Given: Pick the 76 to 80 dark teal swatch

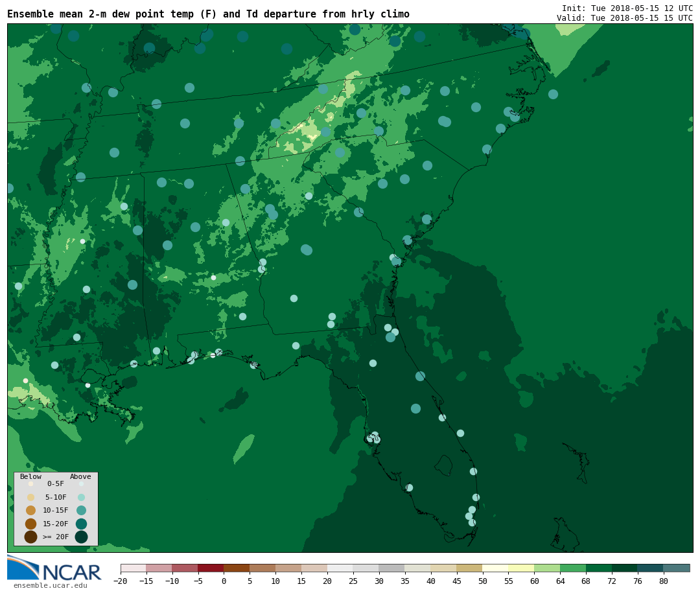Looking at the screenshot, I should click(x=651, y=568).
